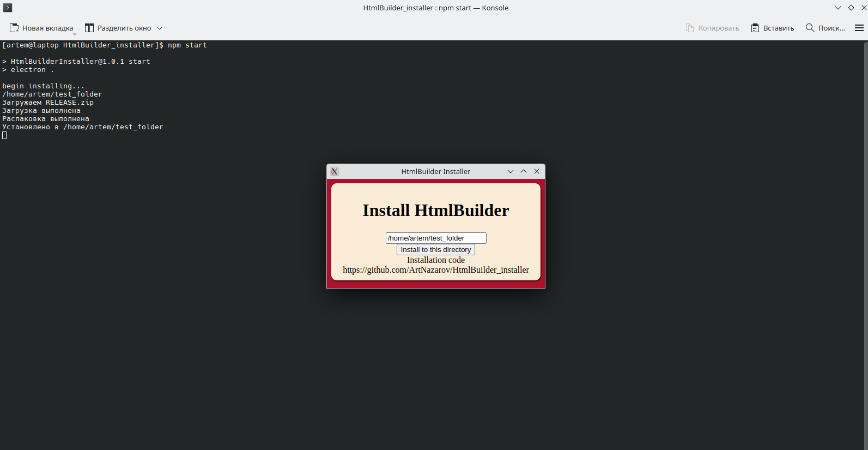
Task: Click the Konsole vertical scrollbar
Action: (x=865, y=245)
